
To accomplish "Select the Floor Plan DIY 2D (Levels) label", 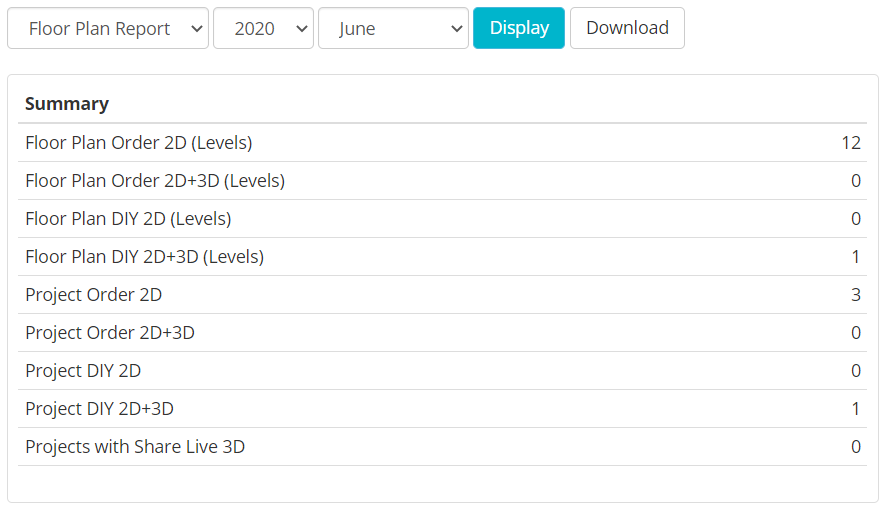I will 128,219.
